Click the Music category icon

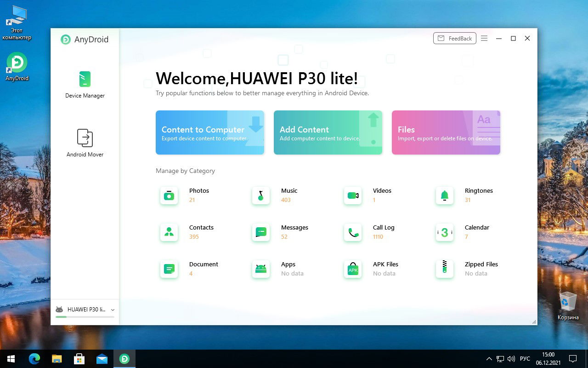pos(261,195)
